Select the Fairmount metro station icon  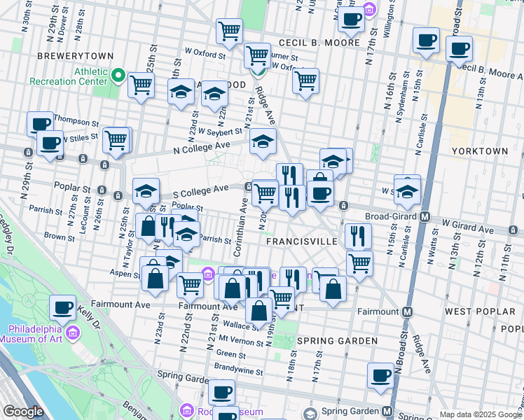pos(408,312)
